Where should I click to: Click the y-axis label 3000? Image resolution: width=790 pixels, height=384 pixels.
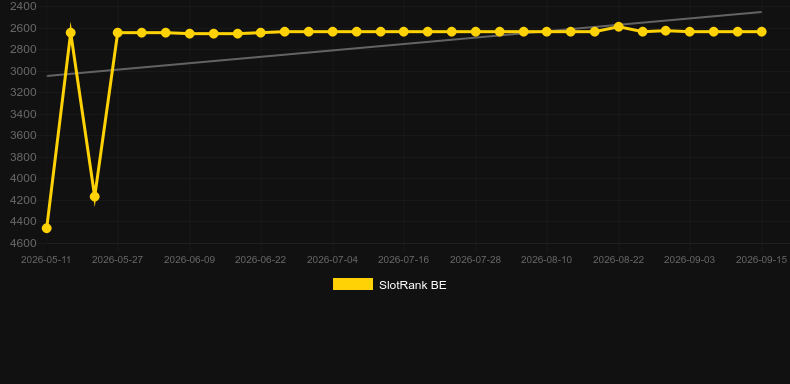click(x=24, y=71)
